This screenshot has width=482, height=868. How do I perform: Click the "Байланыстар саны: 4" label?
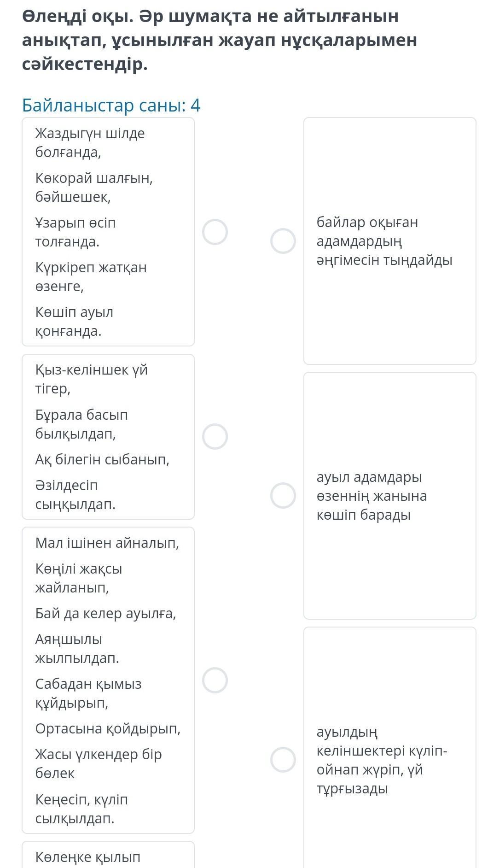111,106
